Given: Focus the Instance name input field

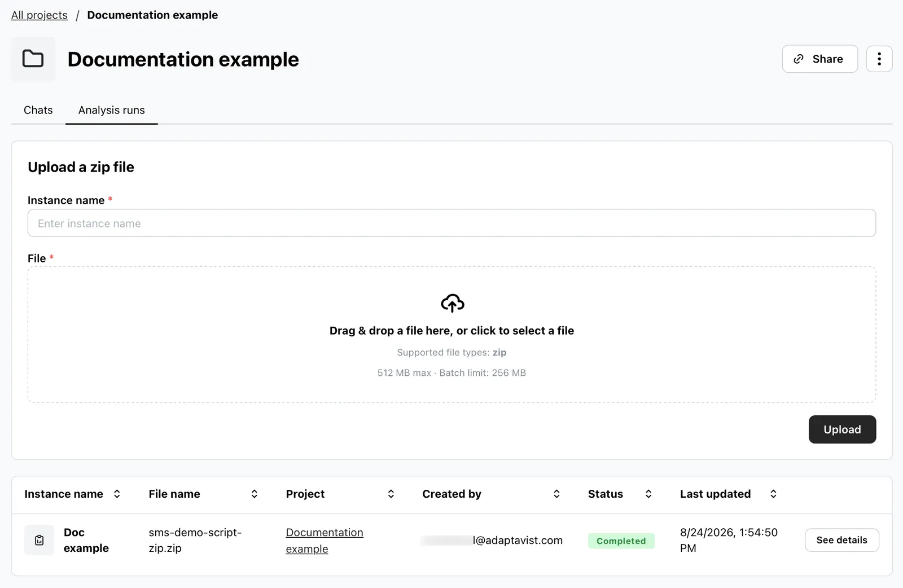Looking at the screenshot, I should coord(451,223).
